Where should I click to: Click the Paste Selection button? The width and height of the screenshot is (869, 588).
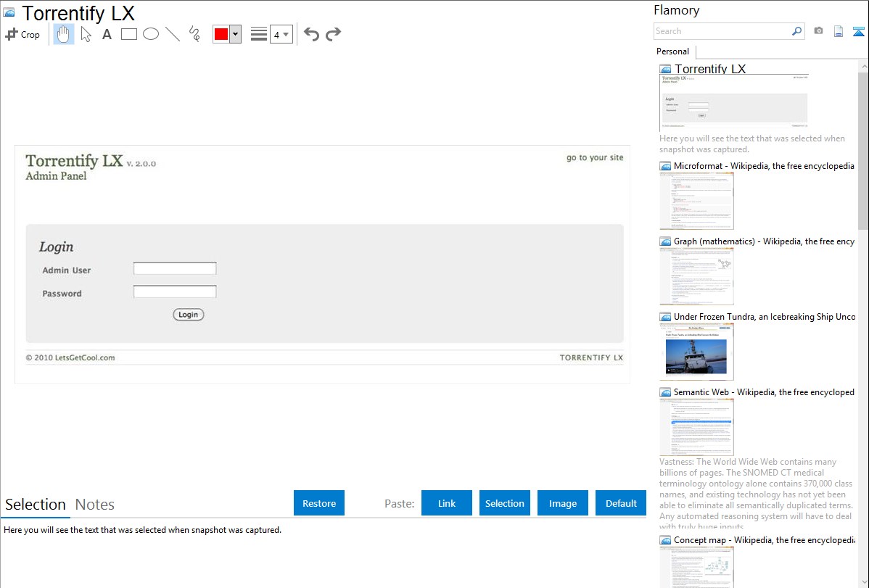pos(505,503)
